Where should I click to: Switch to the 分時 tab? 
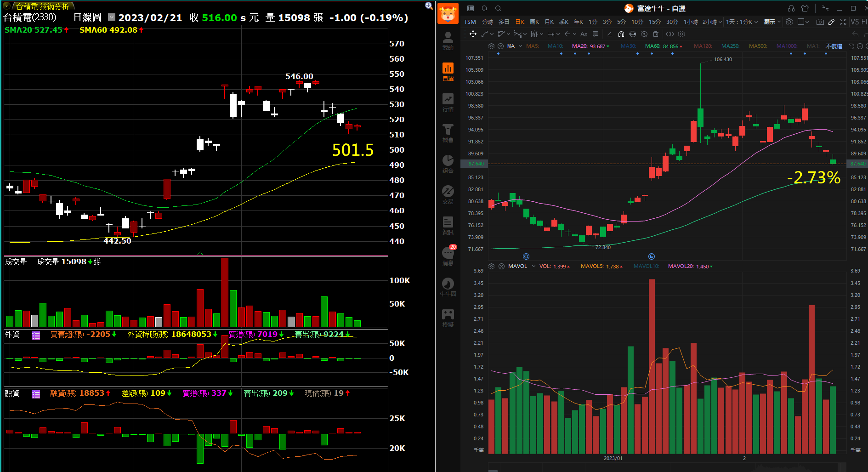[488, 22]
